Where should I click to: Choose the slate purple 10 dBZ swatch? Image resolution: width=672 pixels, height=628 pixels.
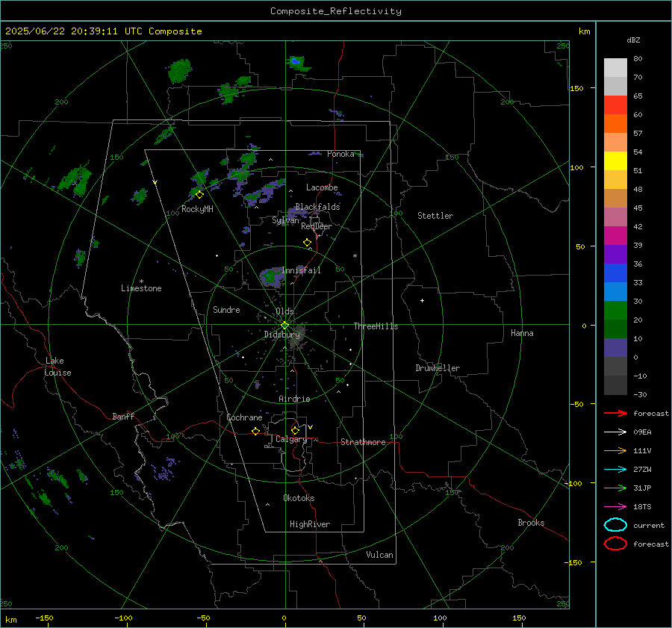(x=615, y=347)
